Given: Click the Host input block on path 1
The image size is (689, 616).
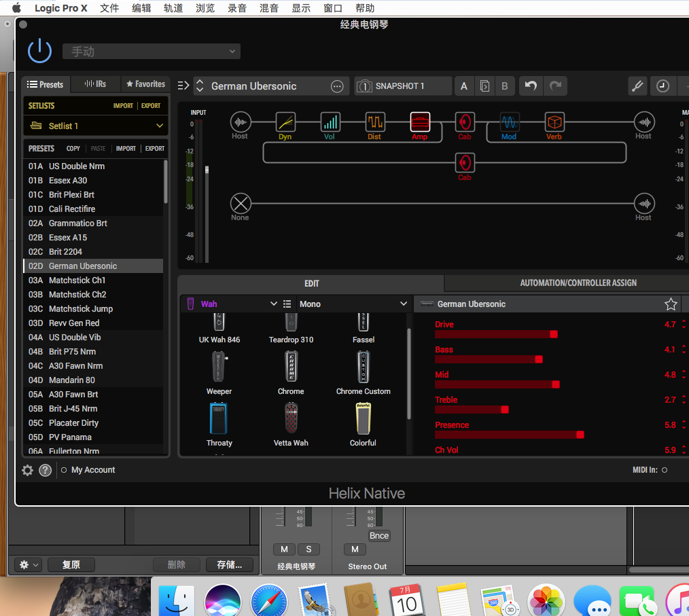Looking at the screenshot, I should 241,122.
